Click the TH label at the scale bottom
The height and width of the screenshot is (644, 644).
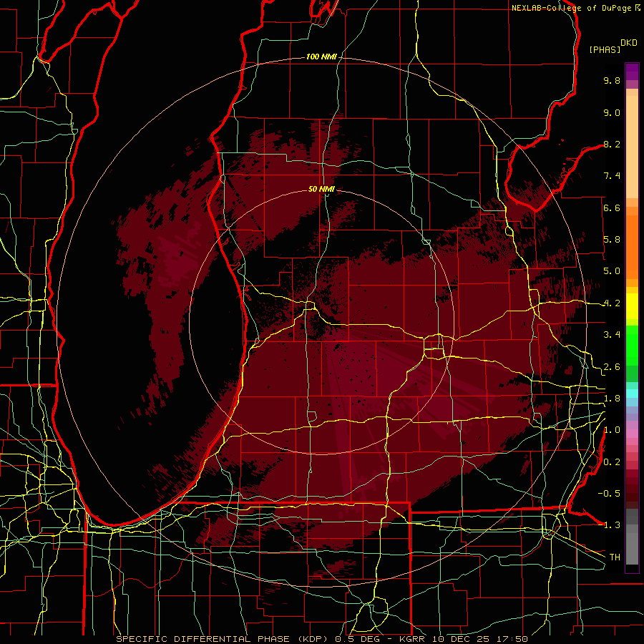pyautogui.click(x=615, y=557)
